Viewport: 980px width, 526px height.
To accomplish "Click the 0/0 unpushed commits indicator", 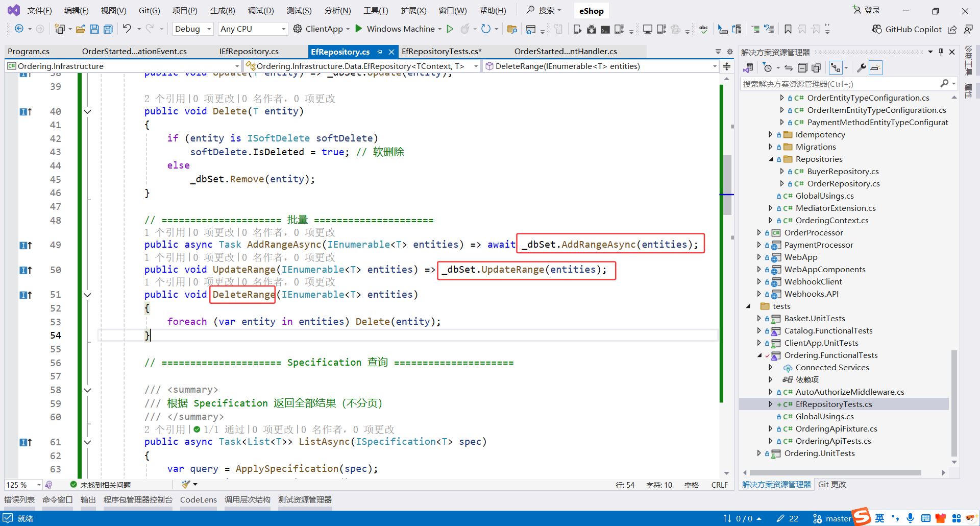I will click(x=743, y=519).
